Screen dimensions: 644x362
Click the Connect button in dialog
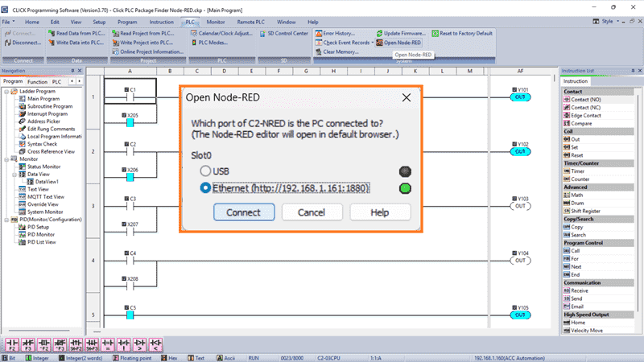(244, 212)
